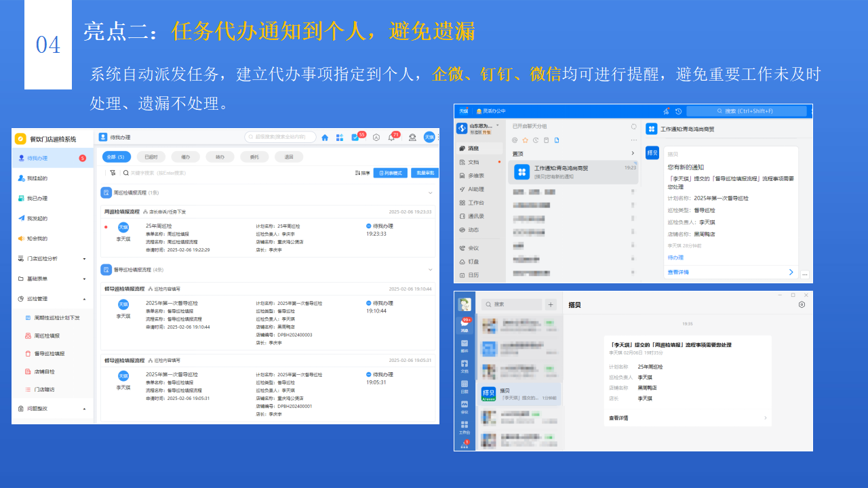The image size is (868, 488).
Task: Click the 批量审批 button
Action: pyautogui.click(x=427, y=173)
